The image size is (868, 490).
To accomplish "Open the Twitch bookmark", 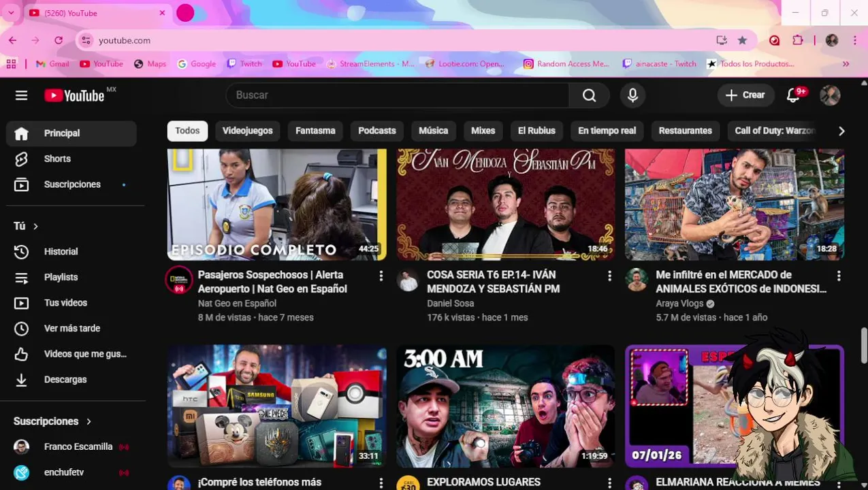I will (244, 63).
